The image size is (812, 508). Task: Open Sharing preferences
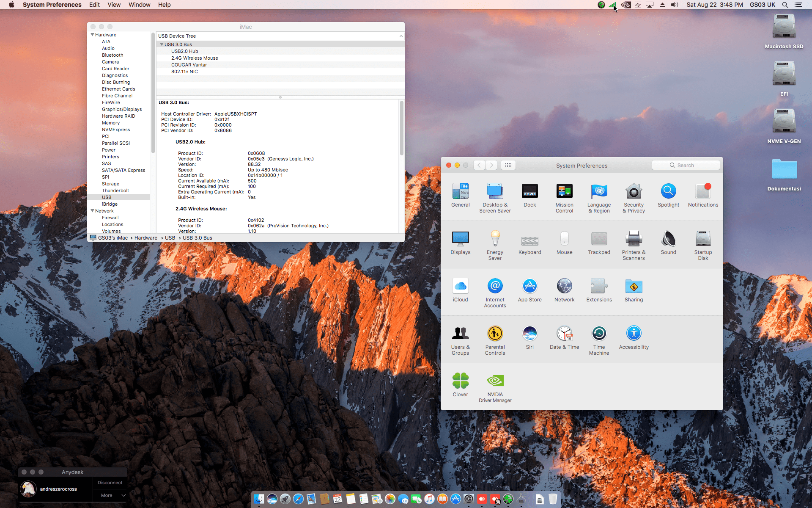pyautogui.click(x=634, y=290)
